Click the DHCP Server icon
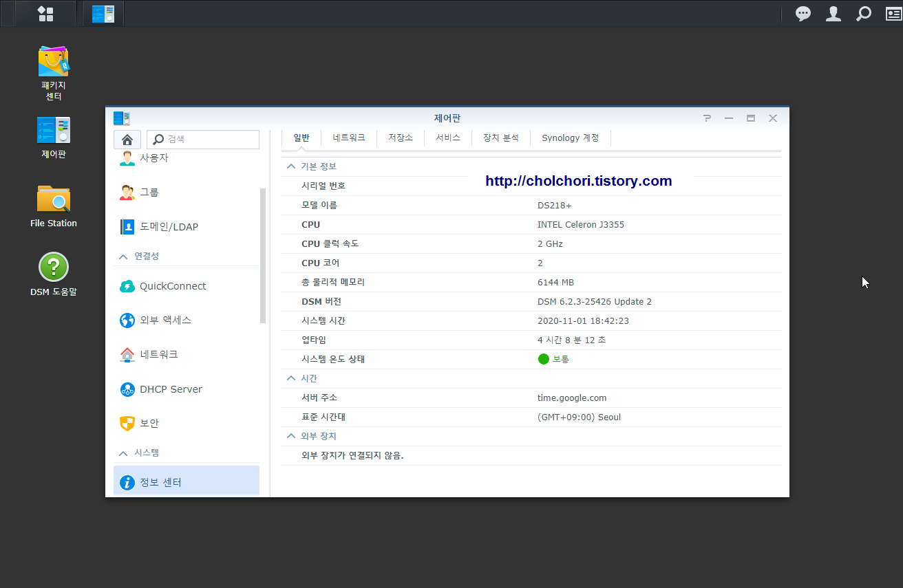The width and height of the screenshot is (903, 588). tap(127, 389)
